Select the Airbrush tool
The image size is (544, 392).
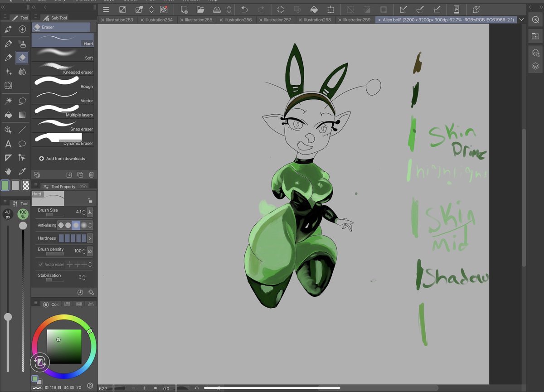22,44
